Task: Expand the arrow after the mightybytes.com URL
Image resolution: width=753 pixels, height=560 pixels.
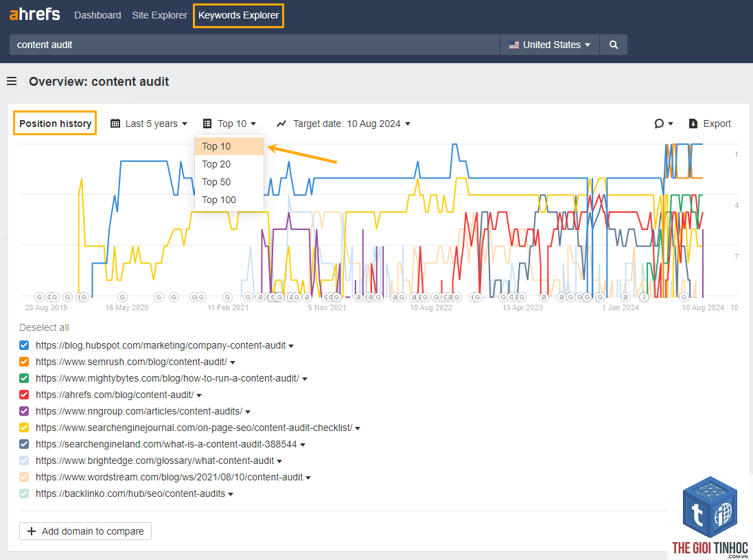Action: [305, 380]
